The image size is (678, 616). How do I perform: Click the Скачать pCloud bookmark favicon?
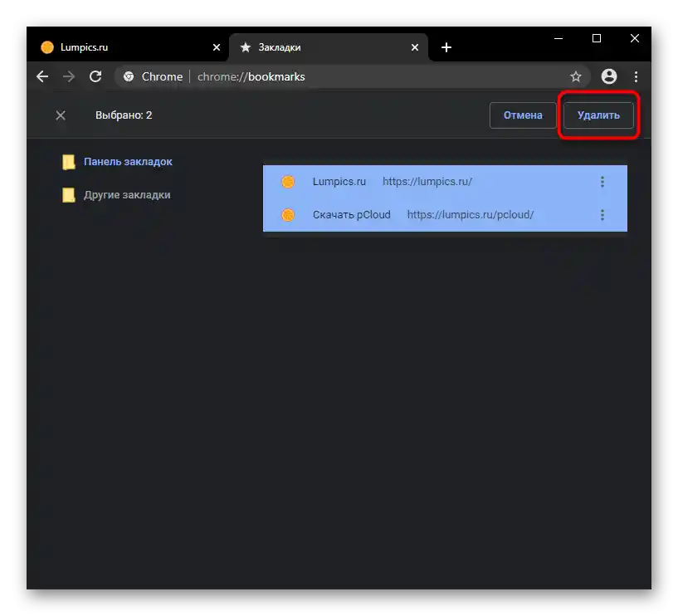tap(288, 215)
